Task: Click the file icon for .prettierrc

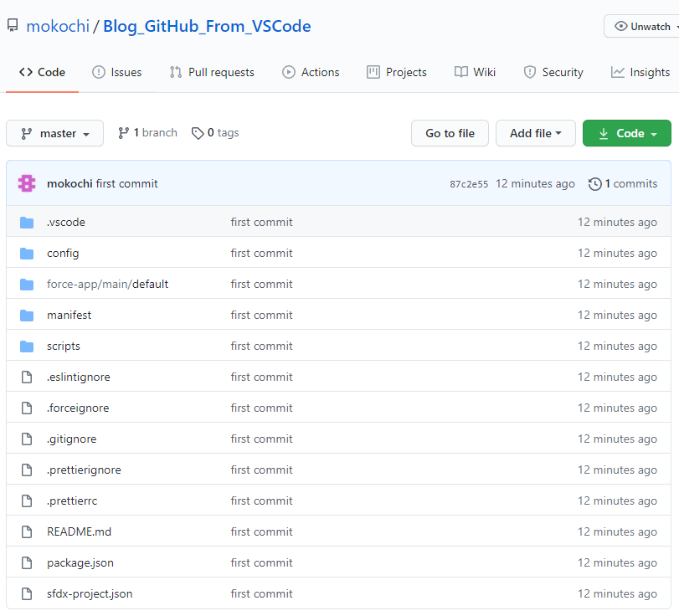Action: [27, 501]
